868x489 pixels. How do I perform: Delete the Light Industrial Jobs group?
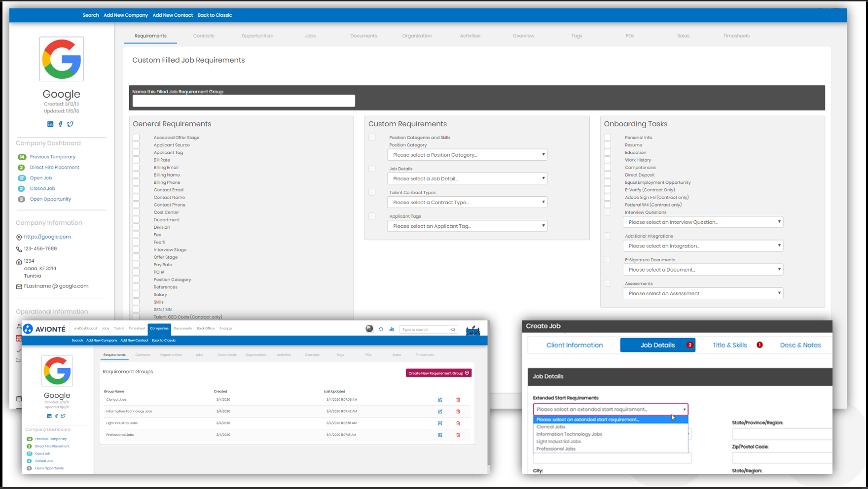coord(458,423)
